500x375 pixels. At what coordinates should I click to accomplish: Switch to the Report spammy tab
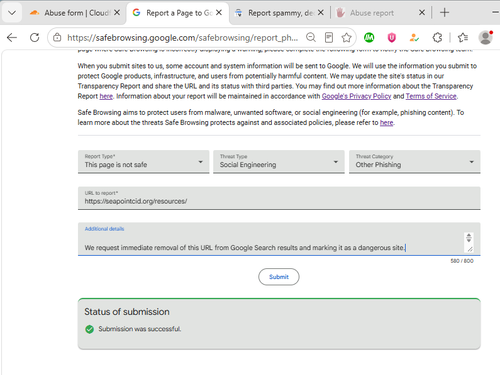pos(280,13)
